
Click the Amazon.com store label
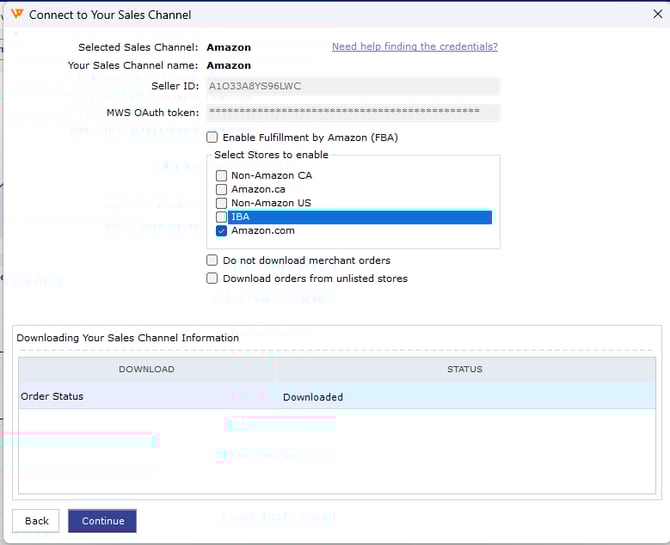262,231
